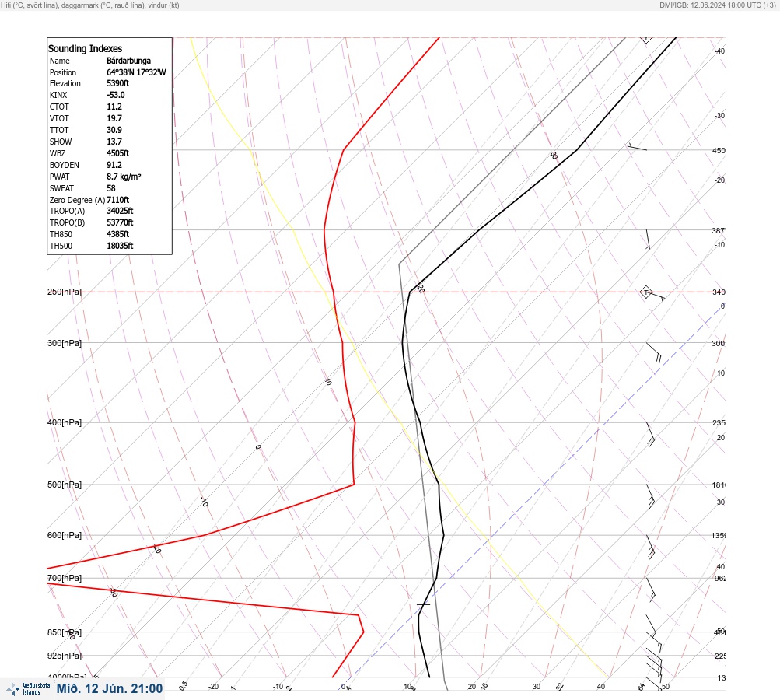
Task: Click the '600[hPa]' pressure label
Action: point(65,535)
